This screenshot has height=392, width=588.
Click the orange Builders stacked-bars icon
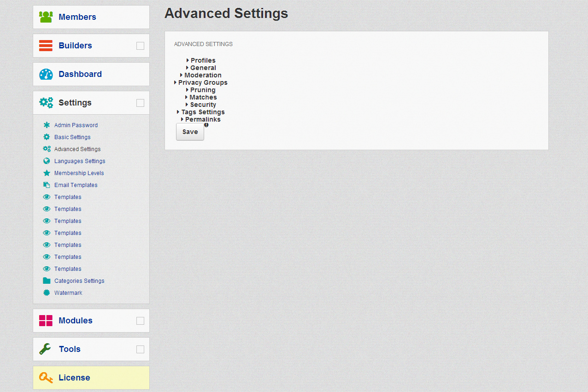pyautogui.click(x=46, y=46)
